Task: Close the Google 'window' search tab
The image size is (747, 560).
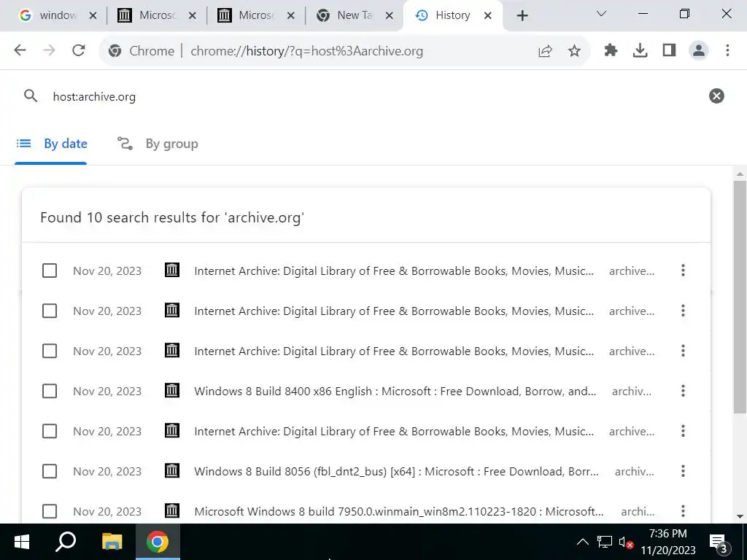Action: [93, 16]
